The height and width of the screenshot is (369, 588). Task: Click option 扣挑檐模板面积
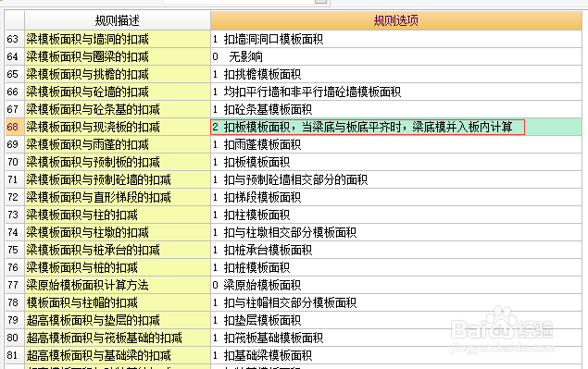[x=396, y=74]
